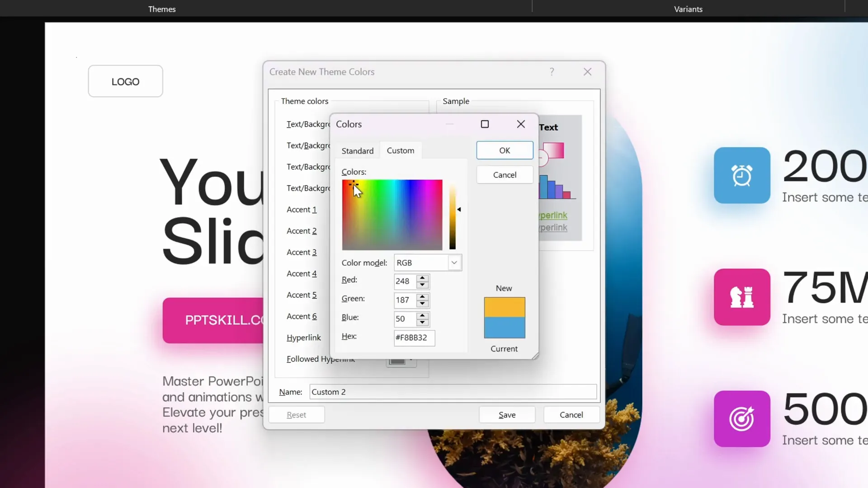
Task: Increase the Blue value with up arrow
Action: [422, 315]
